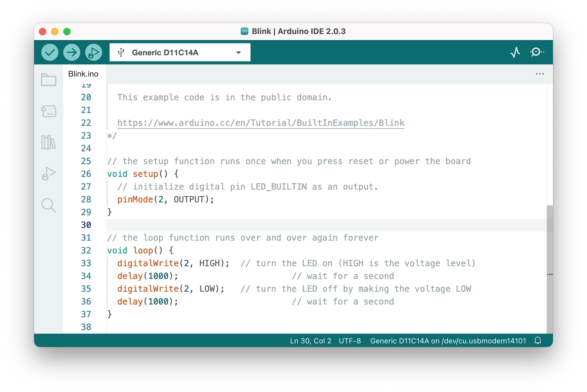Image resolution: width=587 pixels, height=392 pixels.
Task: Click the public domain comment on line 20
Action: 224,97
